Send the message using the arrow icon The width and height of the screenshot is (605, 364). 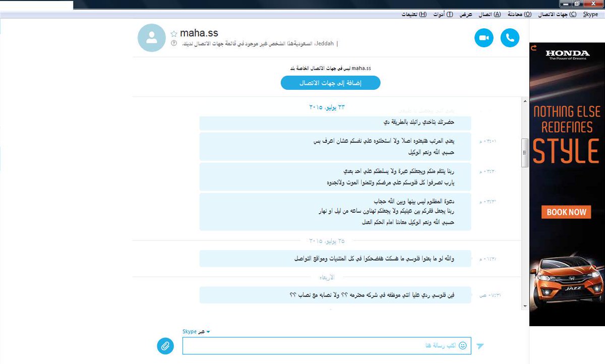[480, 346]
